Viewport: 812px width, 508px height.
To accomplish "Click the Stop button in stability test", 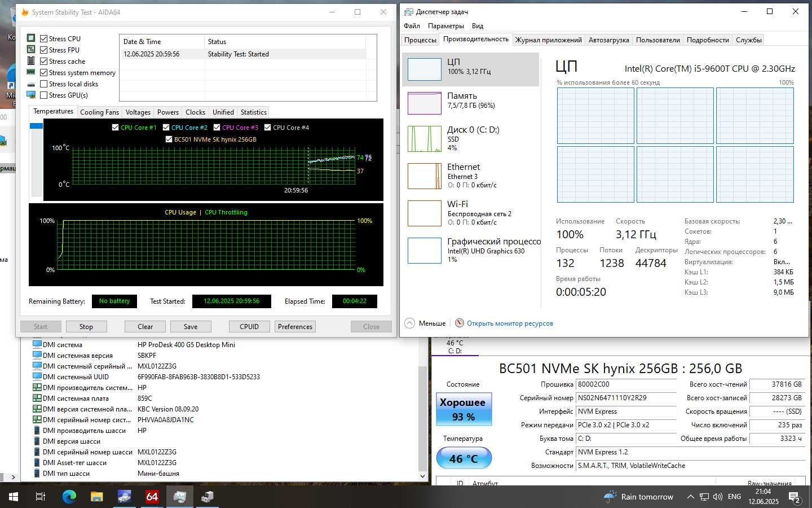I will [x=86, y=326].
